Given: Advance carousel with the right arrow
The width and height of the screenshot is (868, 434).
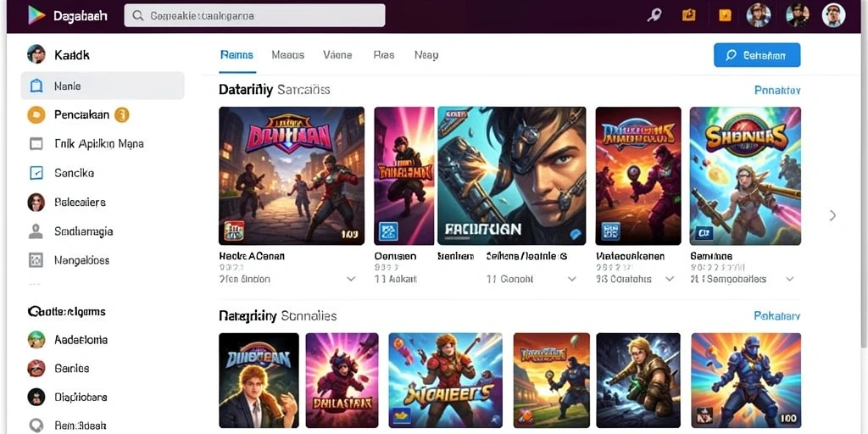Looking at the screenshot, I should (x=832, y=215).
